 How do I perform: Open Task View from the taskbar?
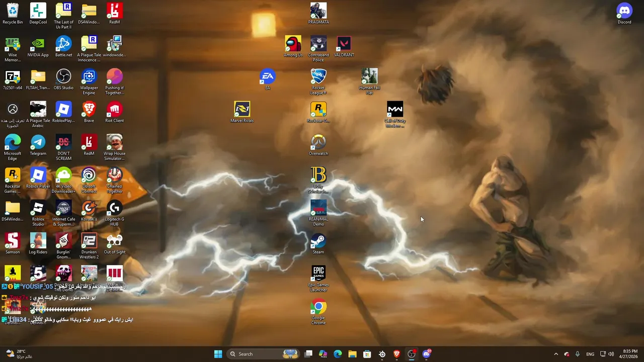308,354
